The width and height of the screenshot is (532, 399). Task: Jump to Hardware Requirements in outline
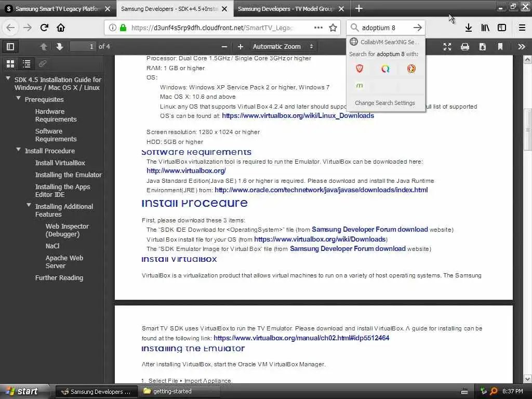56,115
